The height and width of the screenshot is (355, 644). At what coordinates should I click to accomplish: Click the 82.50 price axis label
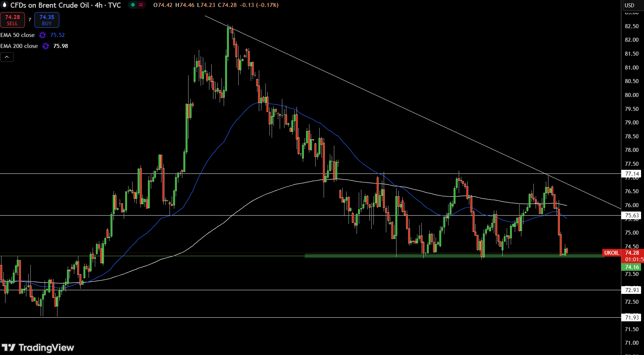pos(632,26)
